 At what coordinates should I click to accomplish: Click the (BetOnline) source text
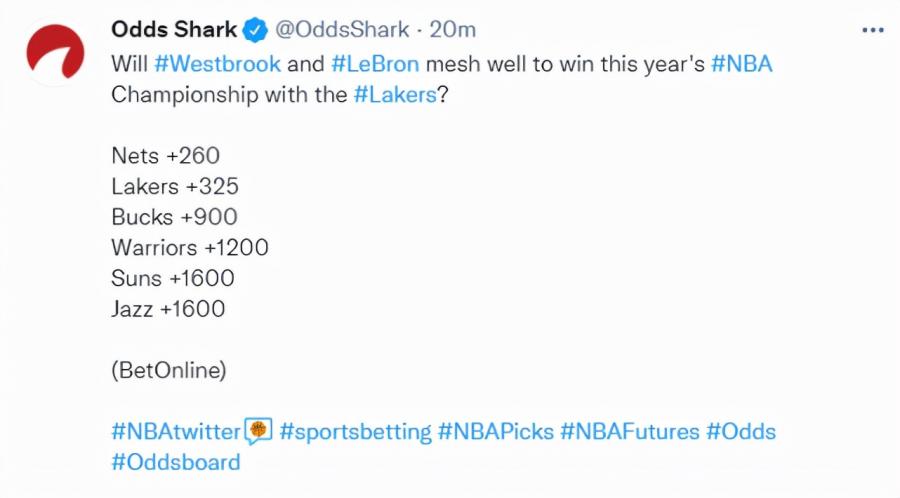pos(169,370)
